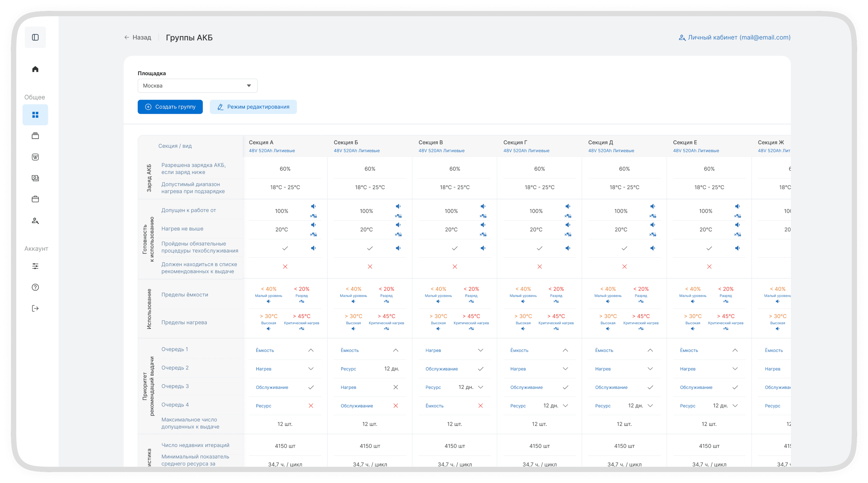This screenshot has height=483, width=868.
Task: Click forklift icon next to Секция А 100%
Action: tap(313, 216)
